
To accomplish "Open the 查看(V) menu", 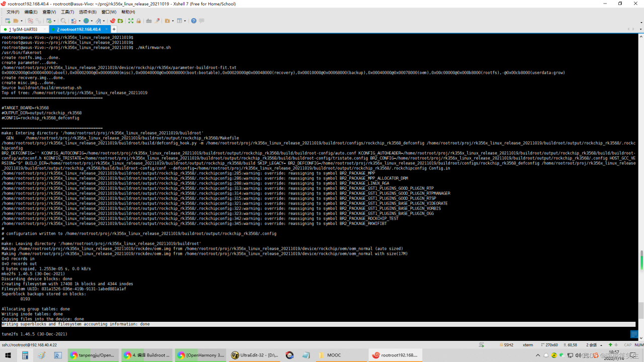I will point(49,12).
